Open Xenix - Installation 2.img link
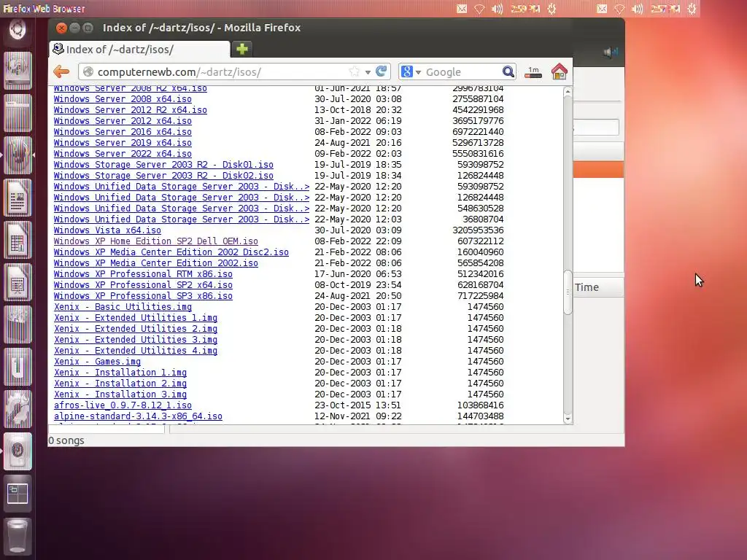The width and height of the screenshot is (747, 560). 120,384
